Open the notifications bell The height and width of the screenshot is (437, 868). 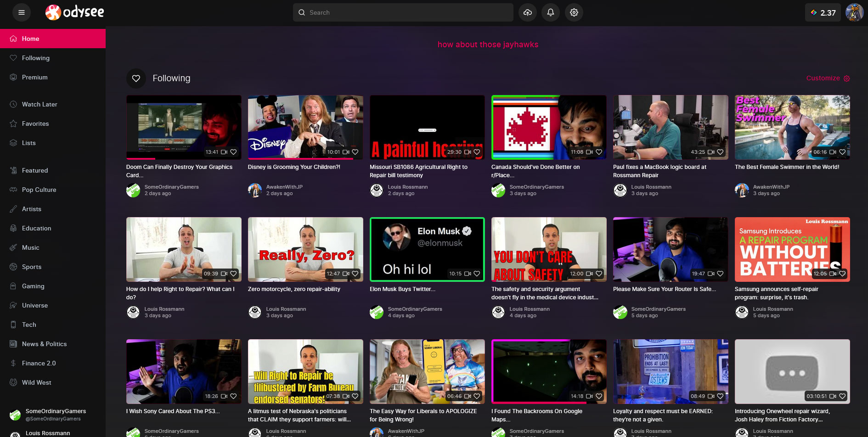pos(551,12)
